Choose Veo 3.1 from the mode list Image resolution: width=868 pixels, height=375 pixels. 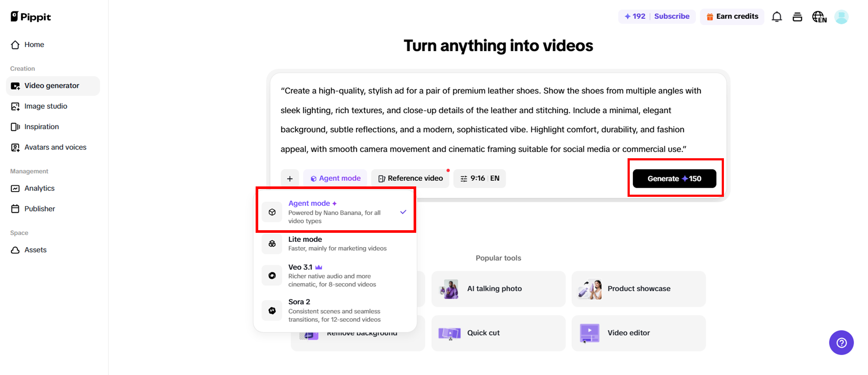point(336,275)
